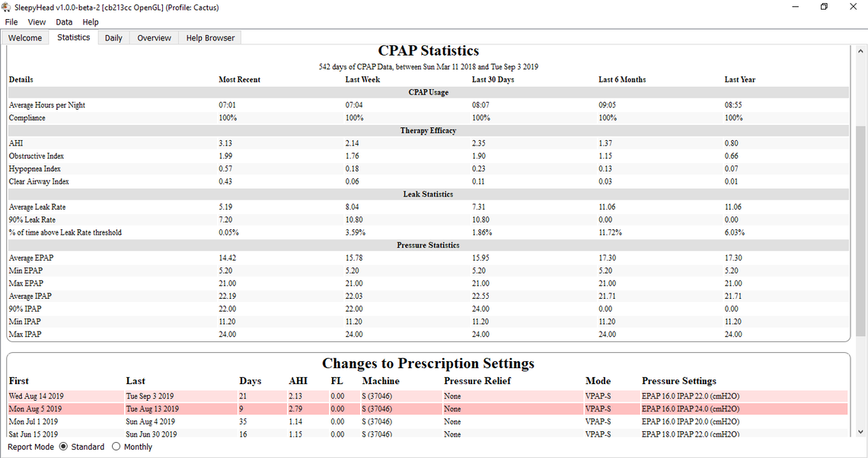This screenshot has width=868, height=458.
Task: Click the 'Pressure Settings' column header
Action: (678, 381)
